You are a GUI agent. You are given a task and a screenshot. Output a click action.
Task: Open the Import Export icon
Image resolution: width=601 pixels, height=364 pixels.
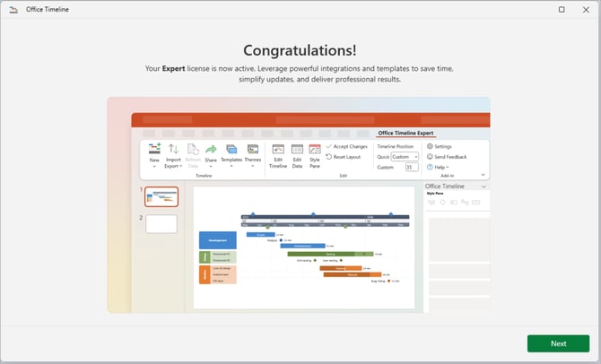[173, 150]
